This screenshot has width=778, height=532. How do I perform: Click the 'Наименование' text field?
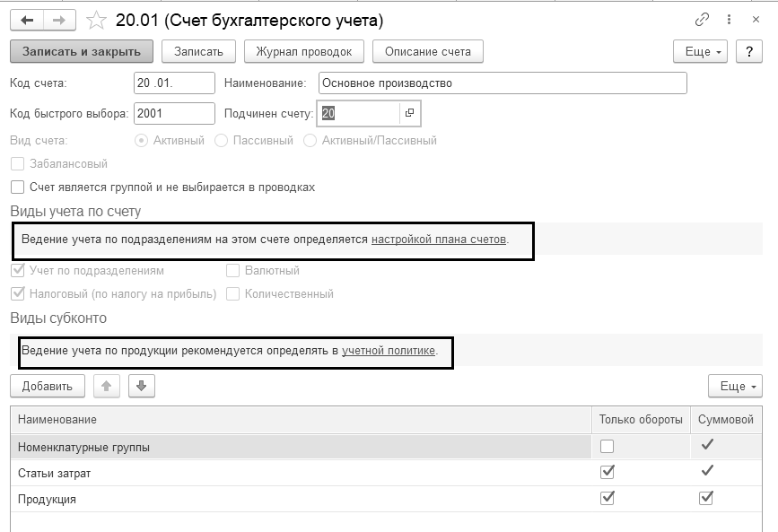click(x=503, y=83)
